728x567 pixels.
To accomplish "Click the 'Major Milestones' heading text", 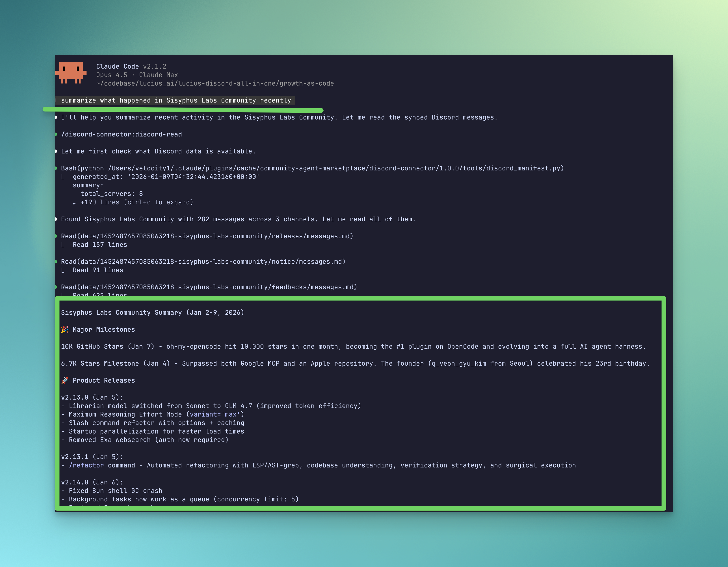I will 104,329.
